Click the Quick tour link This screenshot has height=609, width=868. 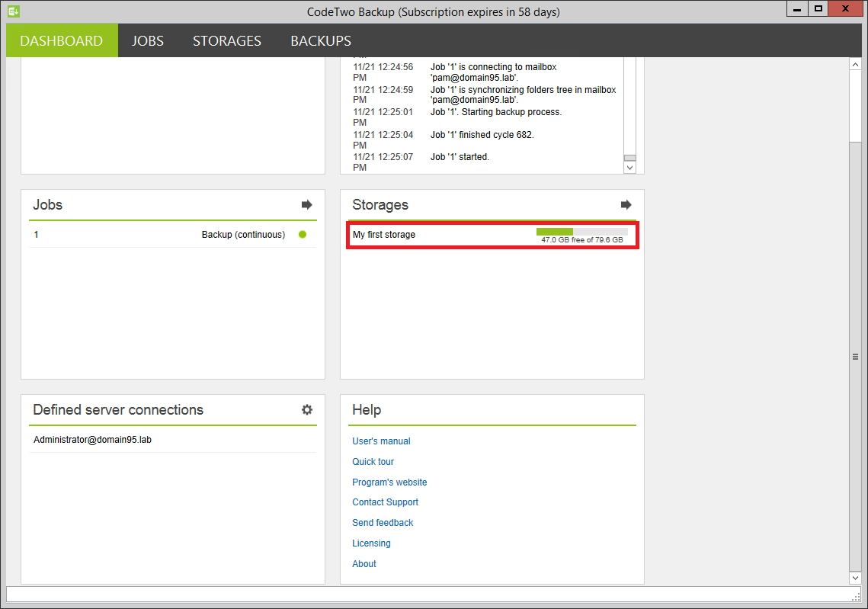pos(373,462)
